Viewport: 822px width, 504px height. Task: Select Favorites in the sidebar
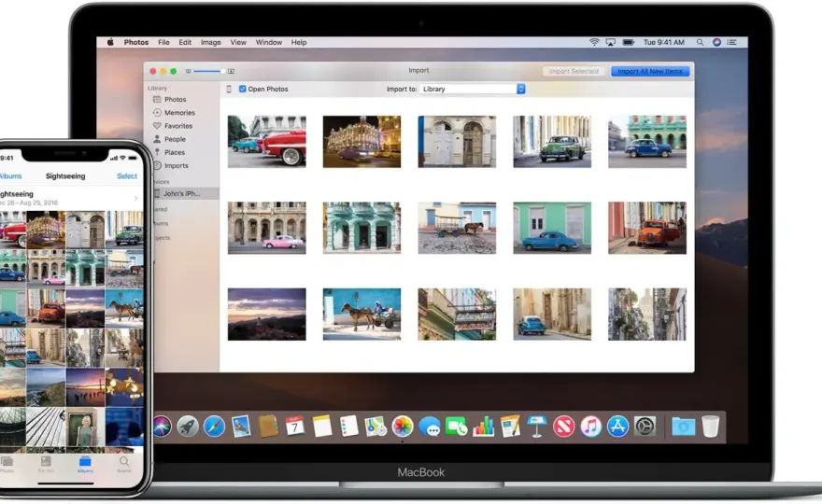(178, 126)
